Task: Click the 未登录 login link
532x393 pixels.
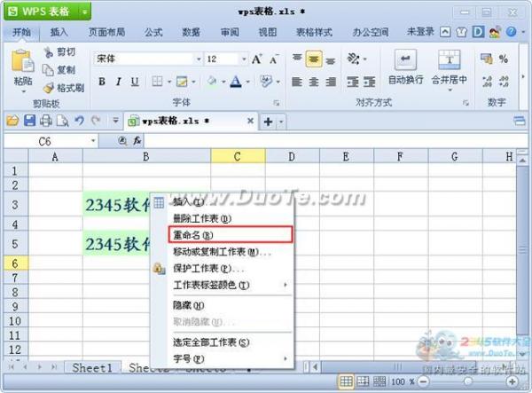Action: click(x=420, y=32)
